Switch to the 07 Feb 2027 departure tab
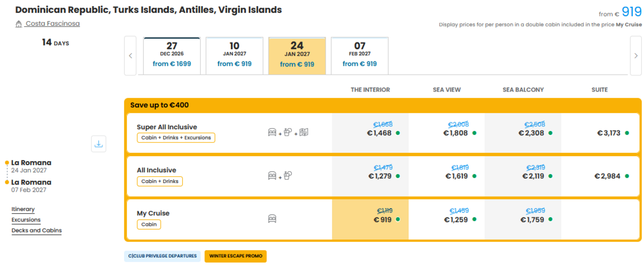 click(x=359, y=56)
